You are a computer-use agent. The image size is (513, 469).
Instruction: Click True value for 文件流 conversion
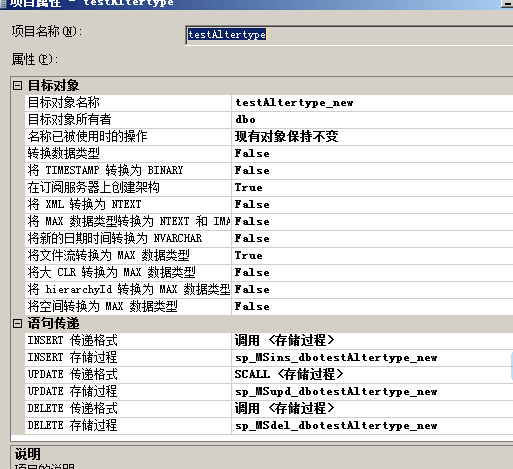373,256
